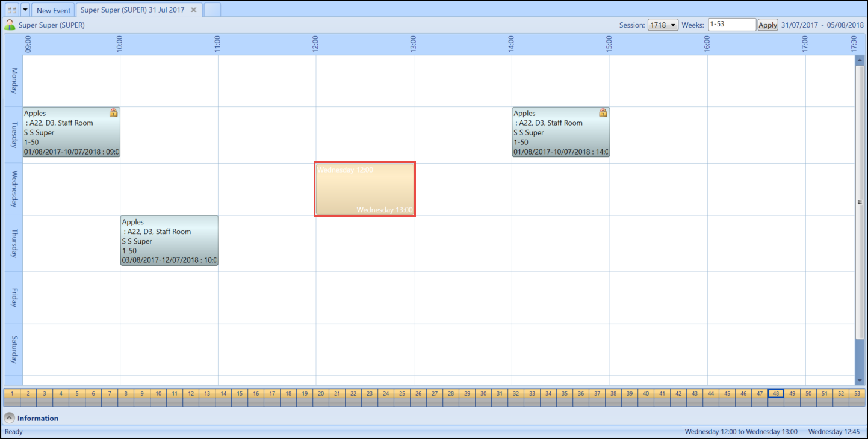The image size is (868, 439).
Task: Select week 53 in the week bar
Action: point(857,394)
